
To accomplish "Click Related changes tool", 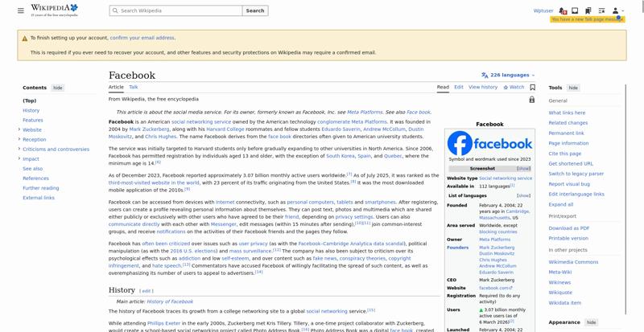I will (568, 123).
